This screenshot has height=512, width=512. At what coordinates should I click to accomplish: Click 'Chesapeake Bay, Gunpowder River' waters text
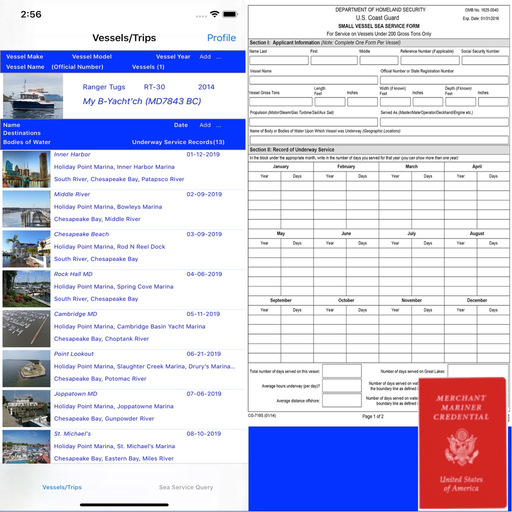(x=104, y=419)
